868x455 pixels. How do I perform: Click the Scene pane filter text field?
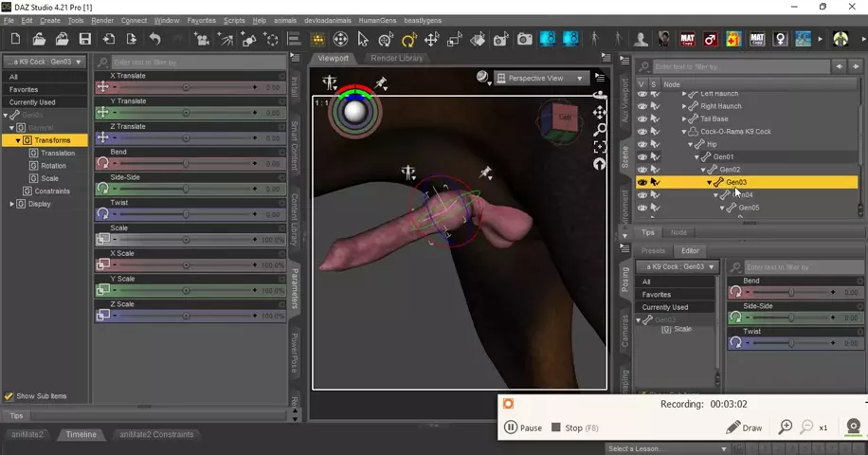[739, 67]
